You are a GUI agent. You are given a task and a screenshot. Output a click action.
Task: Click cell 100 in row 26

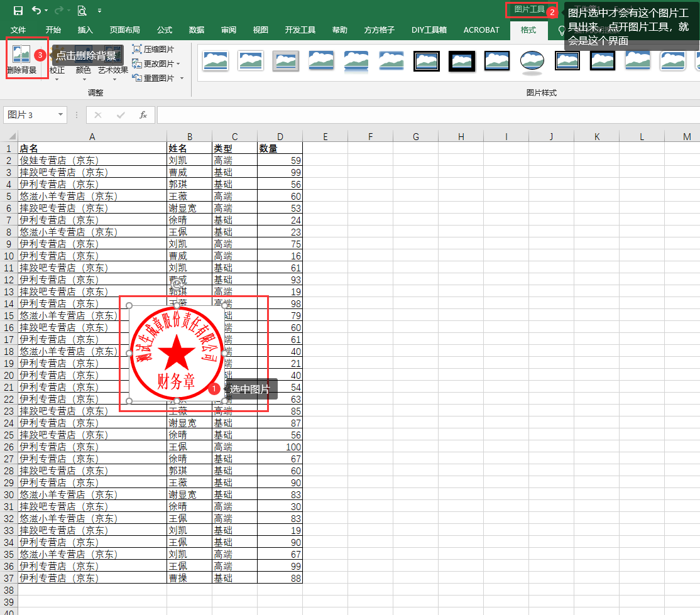(280, 447)
